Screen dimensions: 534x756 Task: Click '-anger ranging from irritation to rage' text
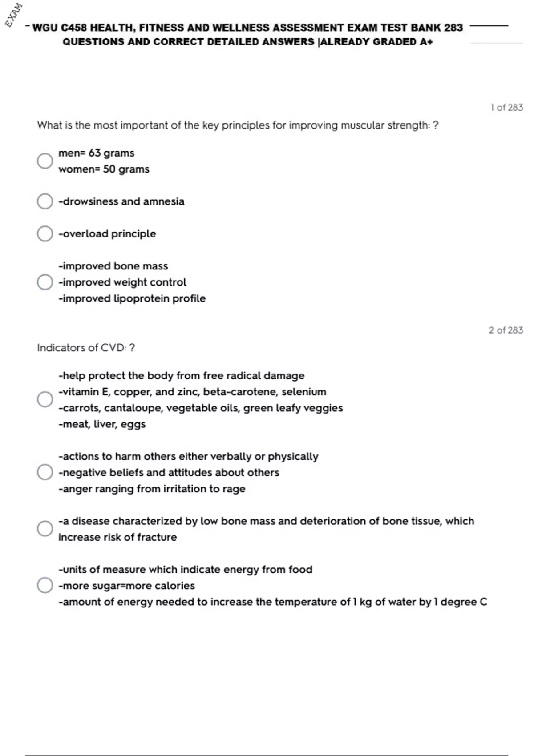pos(152,489)
